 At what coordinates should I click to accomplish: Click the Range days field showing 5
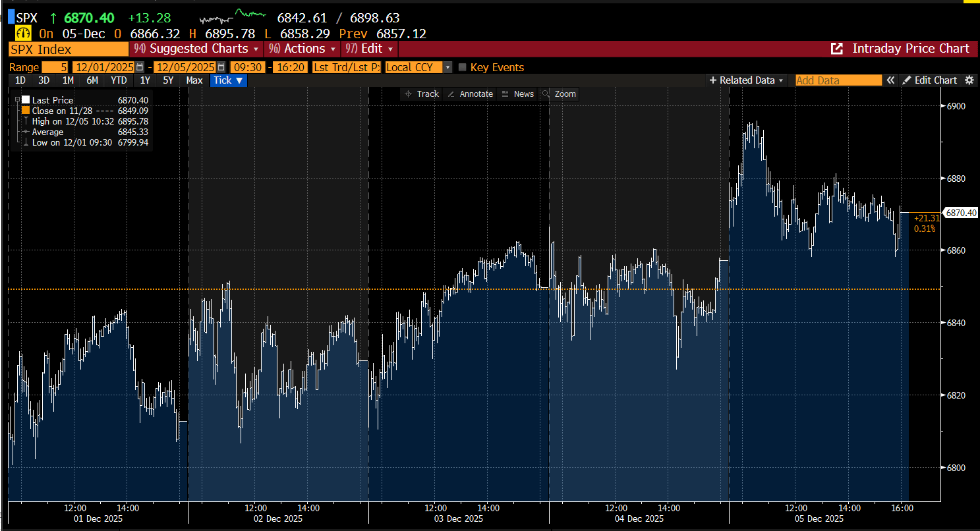[x=55, y=67]
